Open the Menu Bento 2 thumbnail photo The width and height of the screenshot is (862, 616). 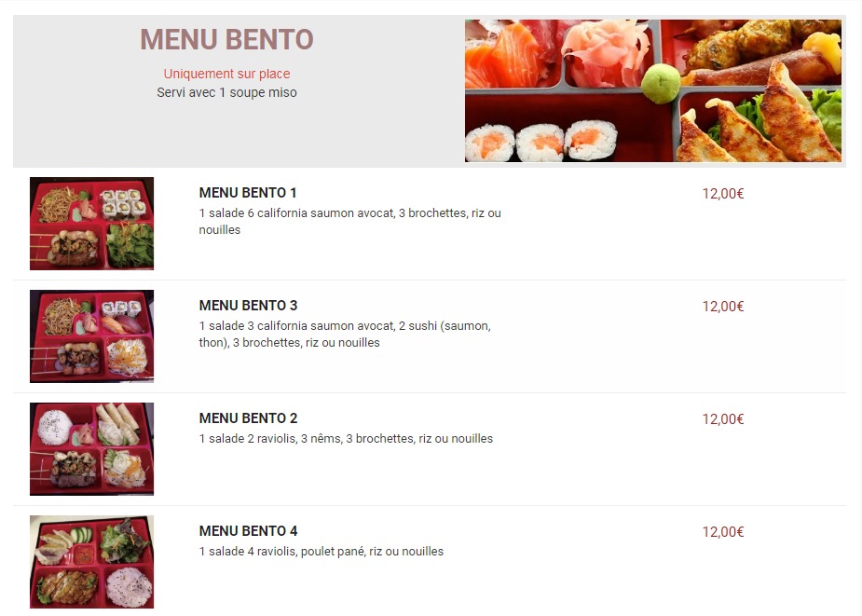point(92,449)
